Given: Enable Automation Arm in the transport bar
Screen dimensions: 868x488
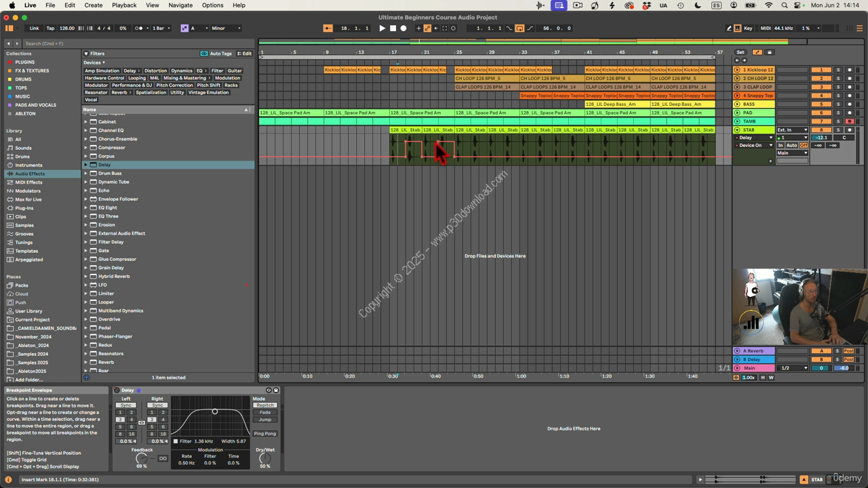Looking at the screenshot, I should tap(427, 28).
